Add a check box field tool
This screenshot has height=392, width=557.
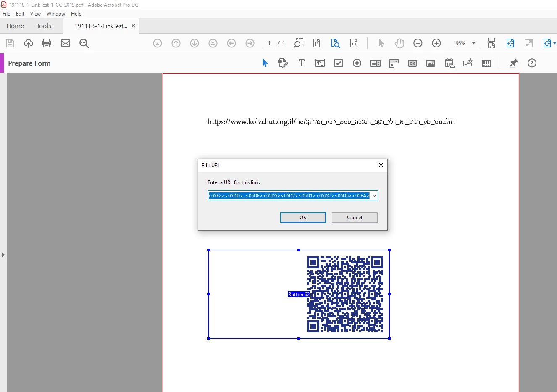[339, 63]
